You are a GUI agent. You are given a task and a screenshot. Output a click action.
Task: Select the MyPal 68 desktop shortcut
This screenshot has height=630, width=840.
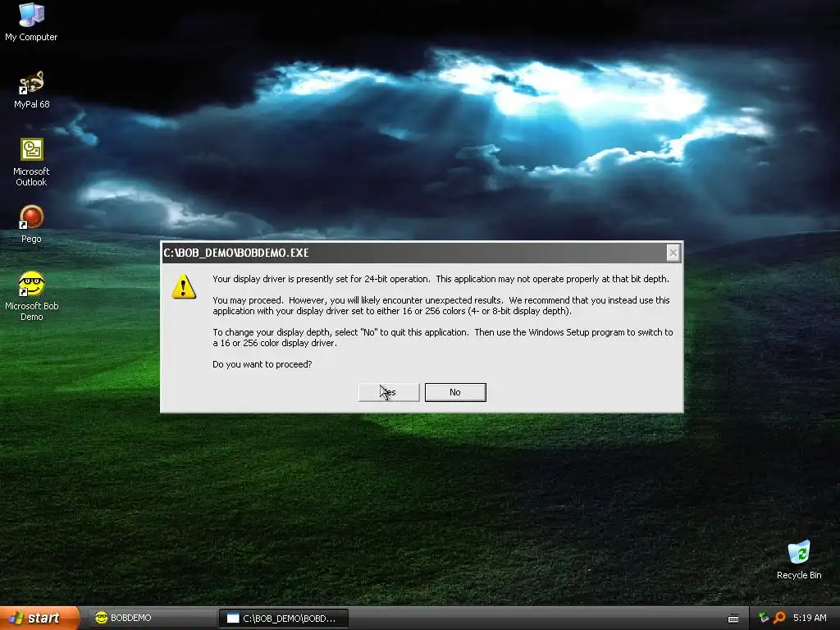(x=31, y=89)
